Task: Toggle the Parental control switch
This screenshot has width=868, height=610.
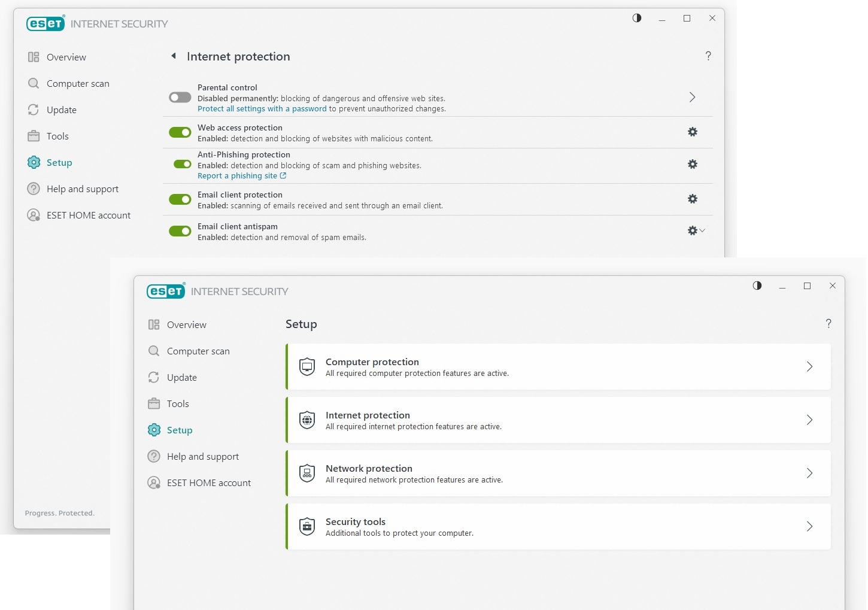Action: coord(180,98)
